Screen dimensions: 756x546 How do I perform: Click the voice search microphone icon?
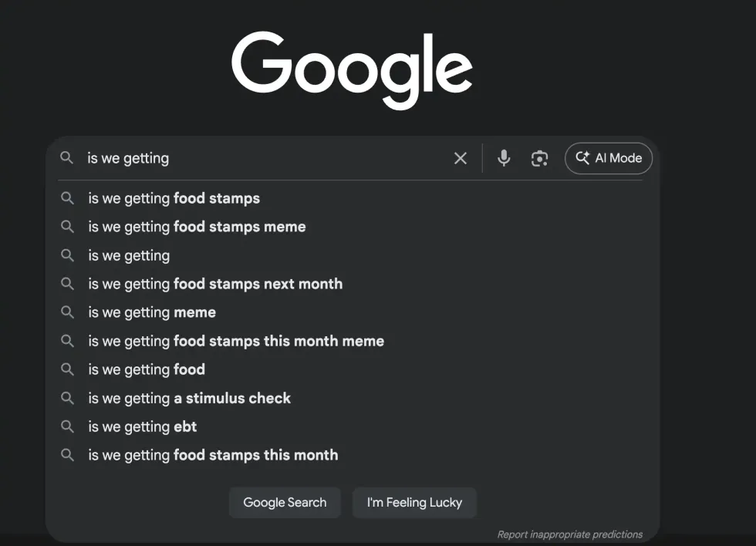pos(504,158)
